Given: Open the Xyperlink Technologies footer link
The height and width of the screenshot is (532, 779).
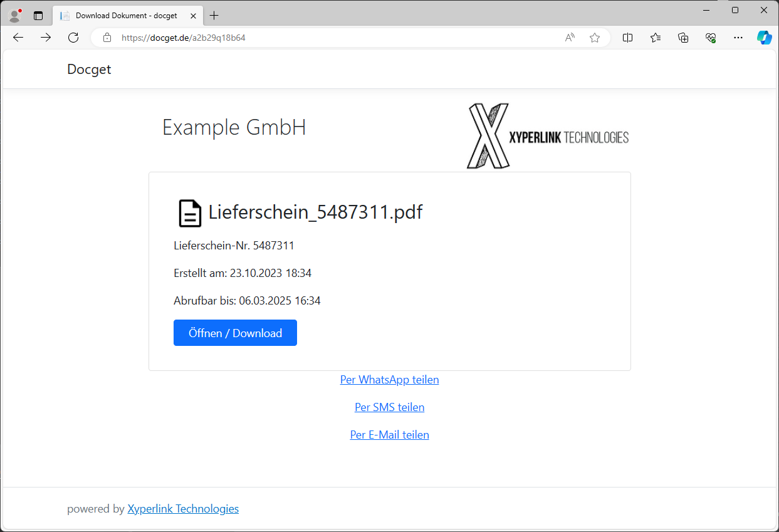Looking at the screenshot, I should tap(183, 509).
